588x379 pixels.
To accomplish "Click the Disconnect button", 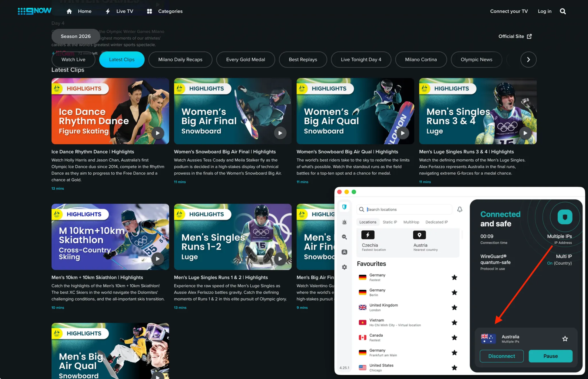I will click(x=501, y=356).
